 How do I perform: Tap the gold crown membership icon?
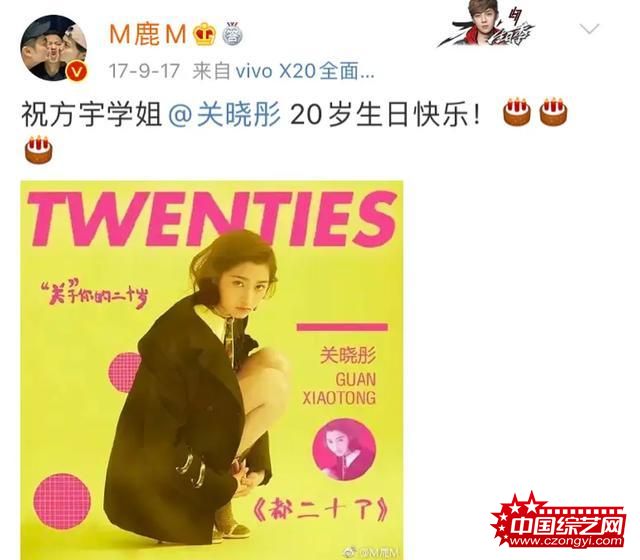click(x=204, y=34)
